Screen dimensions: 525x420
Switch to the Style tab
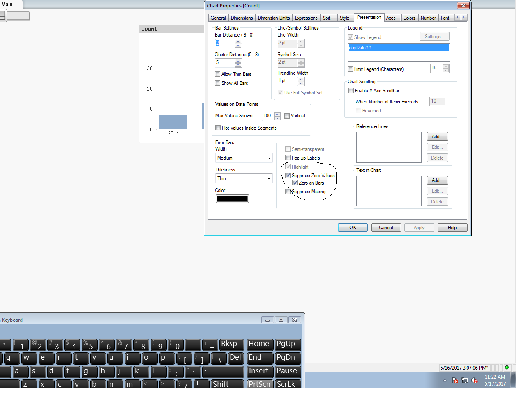(x=345, y=18)
